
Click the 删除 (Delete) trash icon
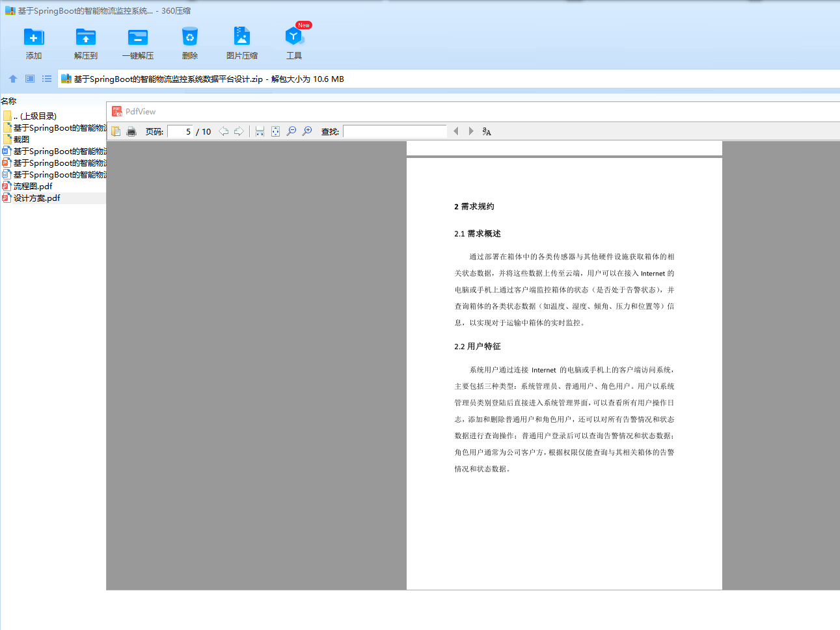pos(190,37)
